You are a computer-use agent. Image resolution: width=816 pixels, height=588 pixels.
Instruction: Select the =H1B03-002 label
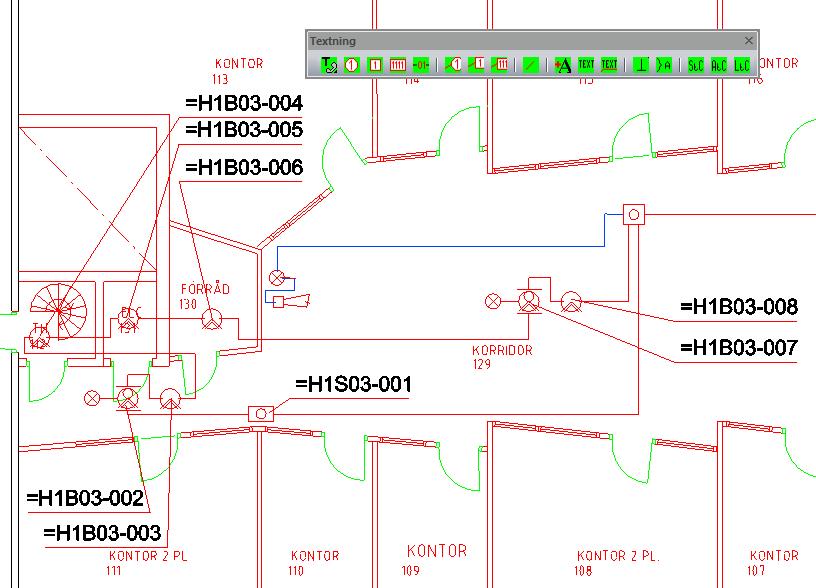pyautogui.click(x=85, y=498)
